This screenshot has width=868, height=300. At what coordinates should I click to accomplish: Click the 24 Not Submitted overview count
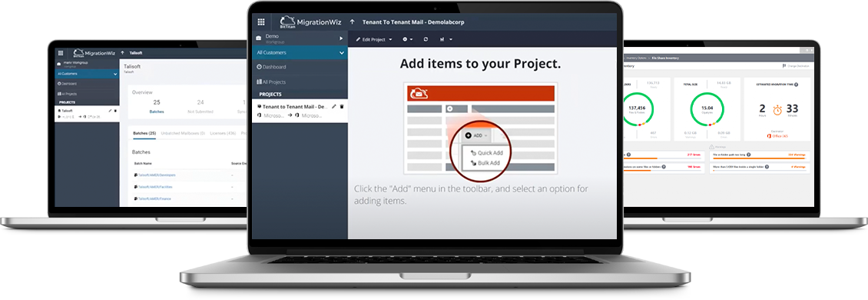200,106
